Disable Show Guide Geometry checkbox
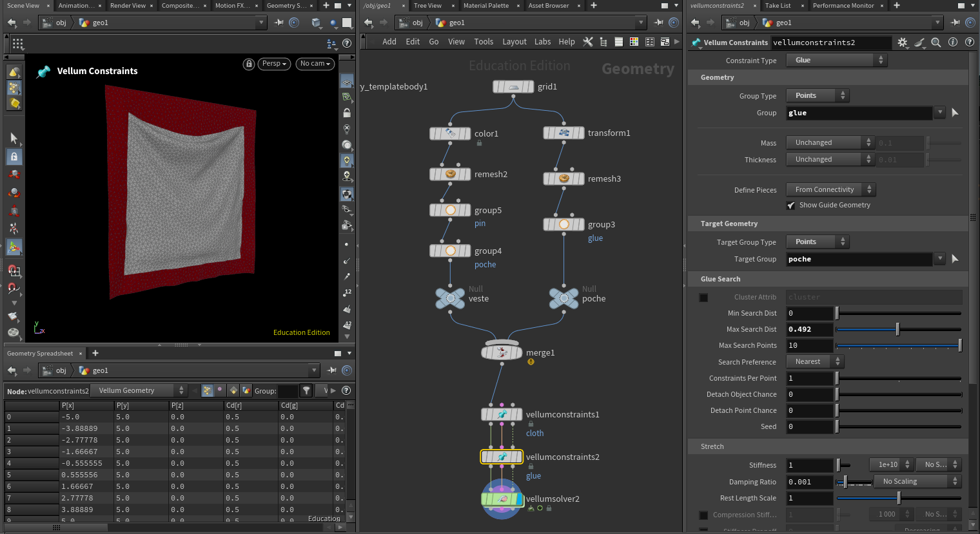The width and height of the screenshot is (980, 534). (791, 205)
